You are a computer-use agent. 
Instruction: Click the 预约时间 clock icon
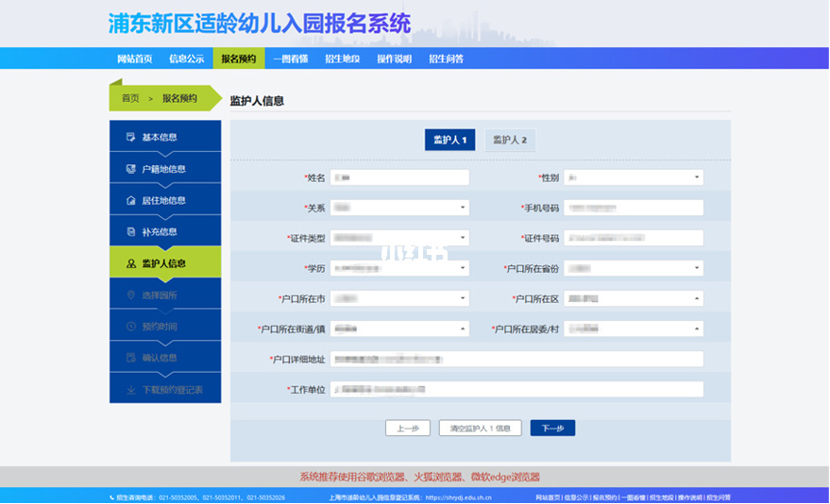(x=130, y=327)
